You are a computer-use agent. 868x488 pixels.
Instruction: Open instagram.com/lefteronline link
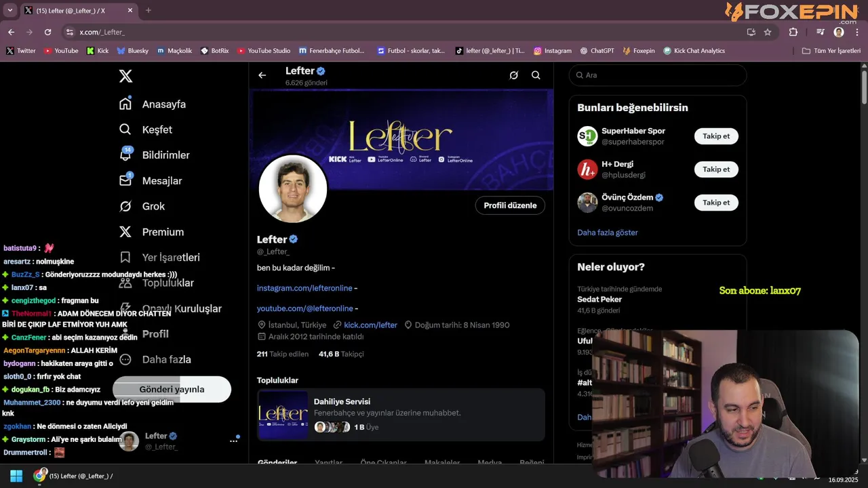[x=304, y=288]
